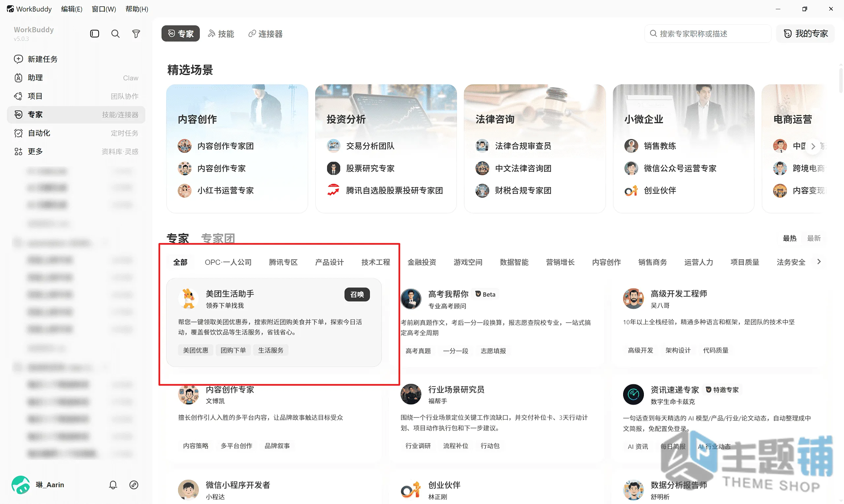This screenshot has height=504, width=844.
Task: Click 高级开发工程师 avatar
Action: [633, 299]
